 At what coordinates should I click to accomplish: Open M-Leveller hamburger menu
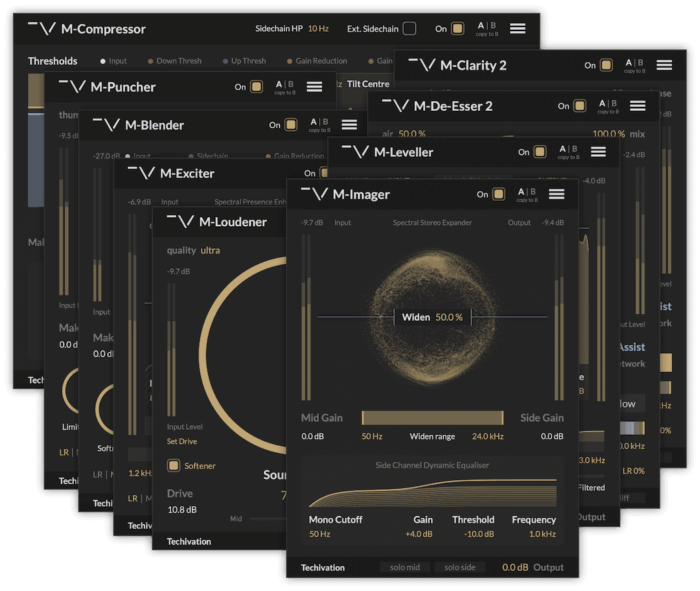598,152
